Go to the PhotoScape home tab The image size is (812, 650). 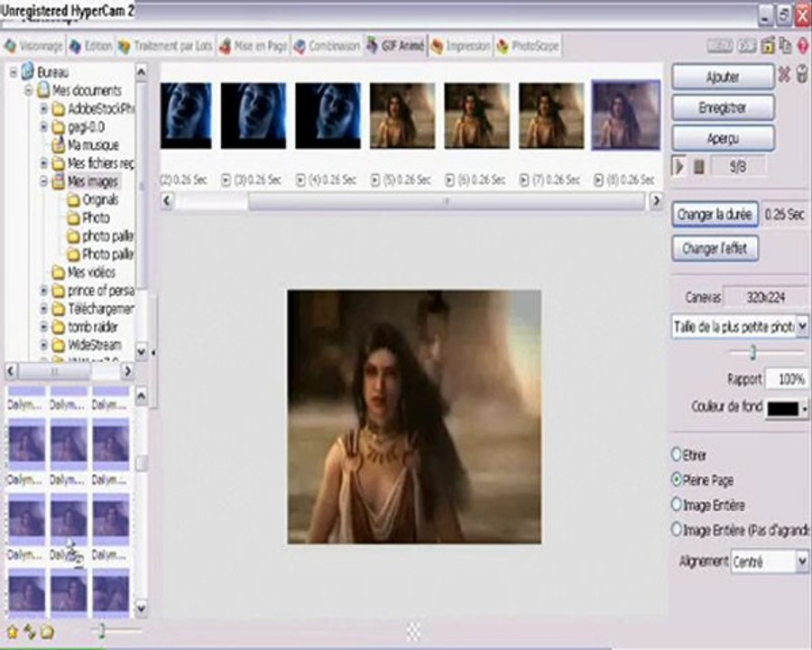(528, 46)
